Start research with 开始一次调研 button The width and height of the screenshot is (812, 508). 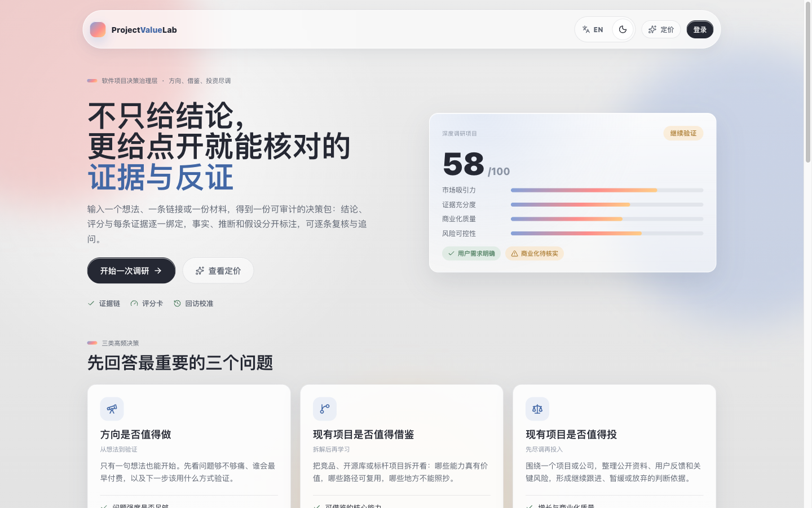pyautogui.click(x=131, y=271)
